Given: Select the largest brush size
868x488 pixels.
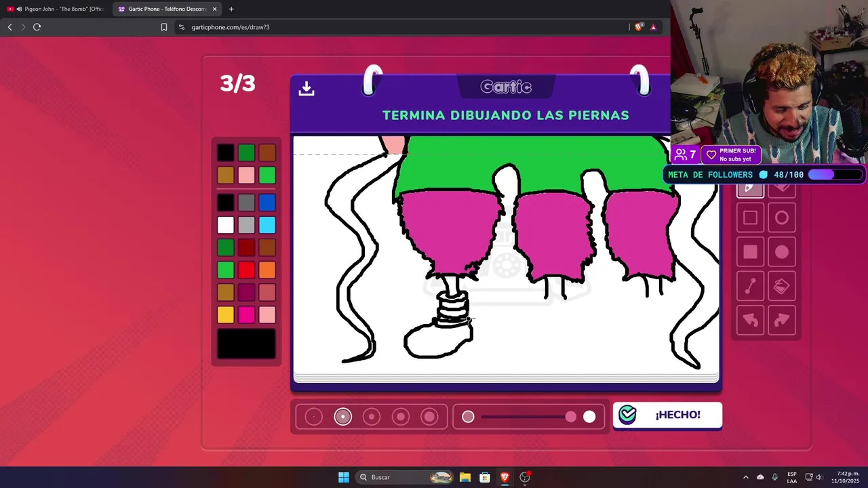Looking at the screenshot, I should [429, 417].
